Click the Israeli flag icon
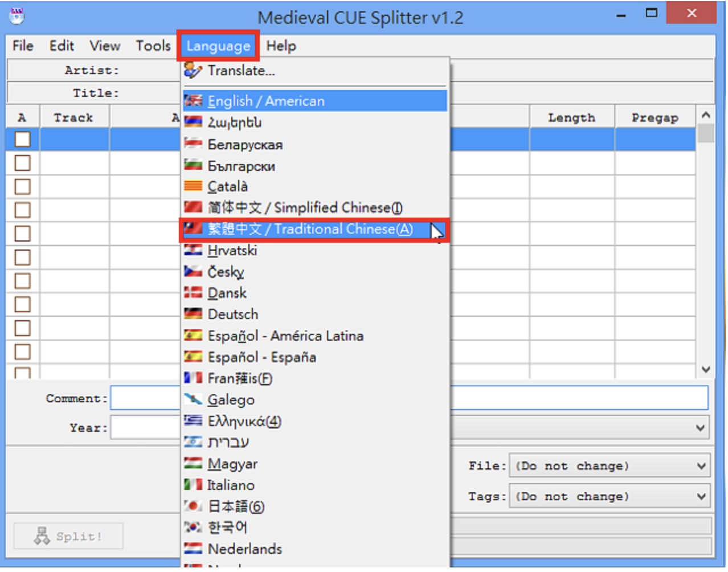The height and width of the screenshot is (572, 728). point(193,442)
